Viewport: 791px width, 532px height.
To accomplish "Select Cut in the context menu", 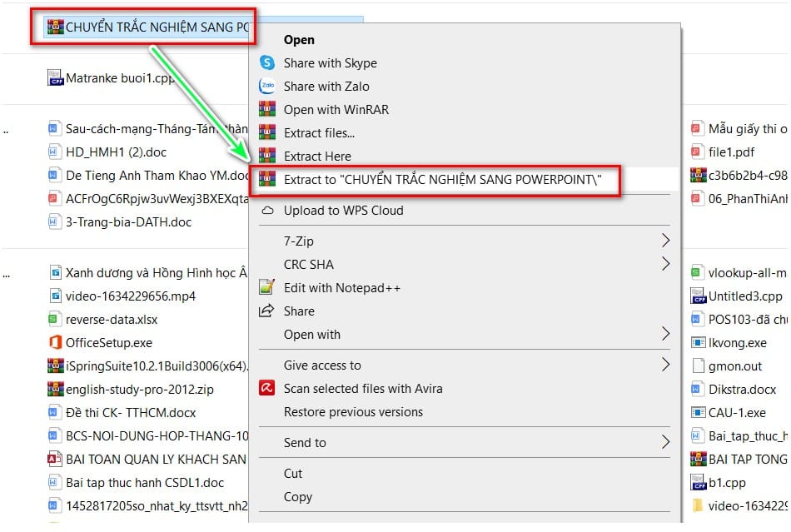I will (293, 474).
